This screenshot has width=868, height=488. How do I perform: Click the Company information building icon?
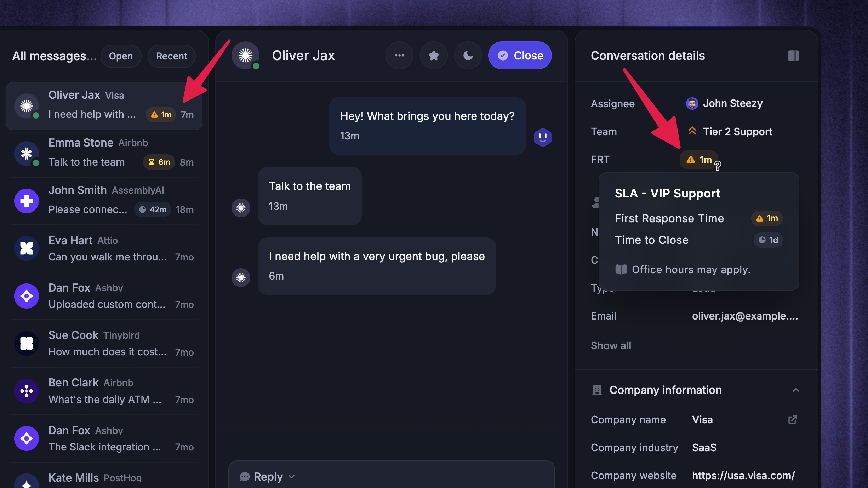click(x=597, y=390)
